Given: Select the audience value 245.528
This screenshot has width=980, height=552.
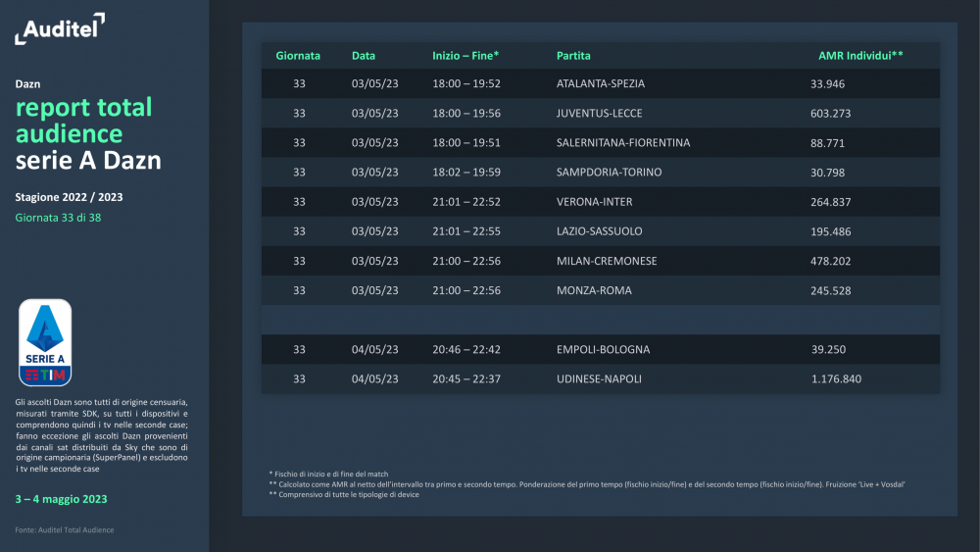Looking at the screenshot, I should (x=831, y=290).
